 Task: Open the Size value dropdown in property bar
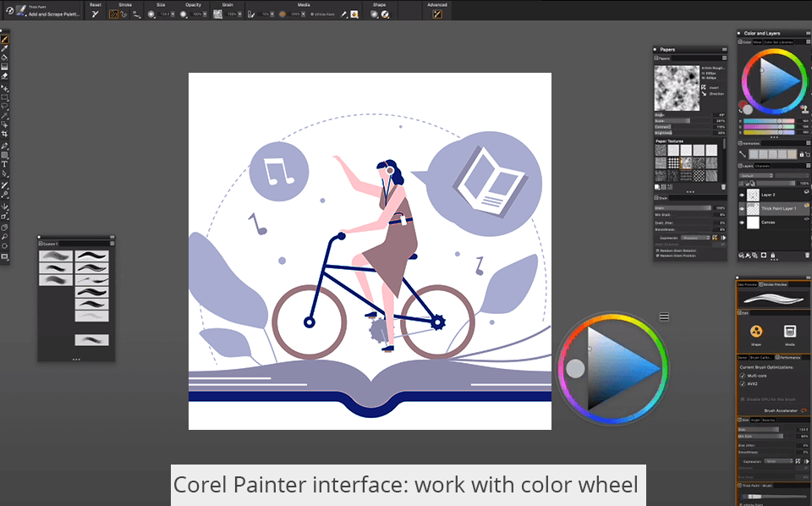click(173, 14)
